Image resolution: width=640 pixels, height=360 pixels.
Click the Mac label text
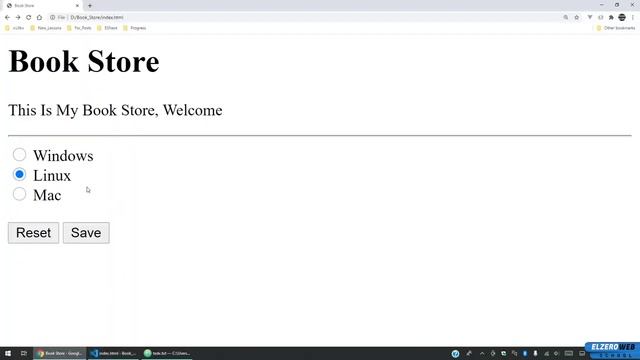[47, 195]
